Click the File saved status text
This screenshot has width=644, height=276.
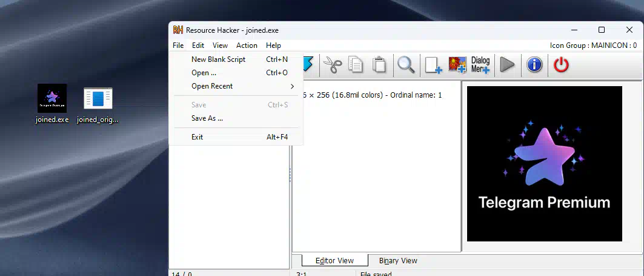pos(376,273)
